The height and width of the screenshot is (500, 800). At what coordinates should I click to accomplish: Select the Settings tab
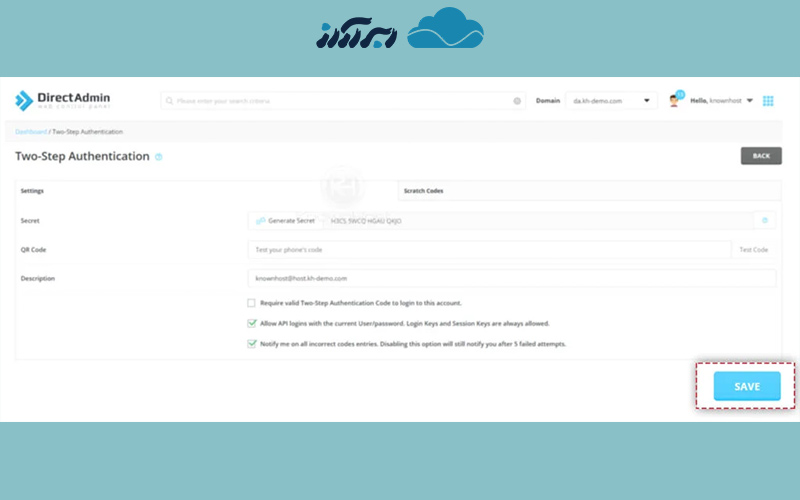pyautogui.click(x=32, y=190)
